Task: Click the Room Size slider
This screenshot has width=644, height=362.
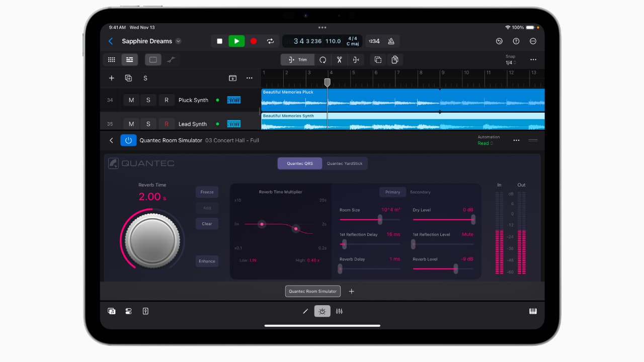Action: coord(370,220)
